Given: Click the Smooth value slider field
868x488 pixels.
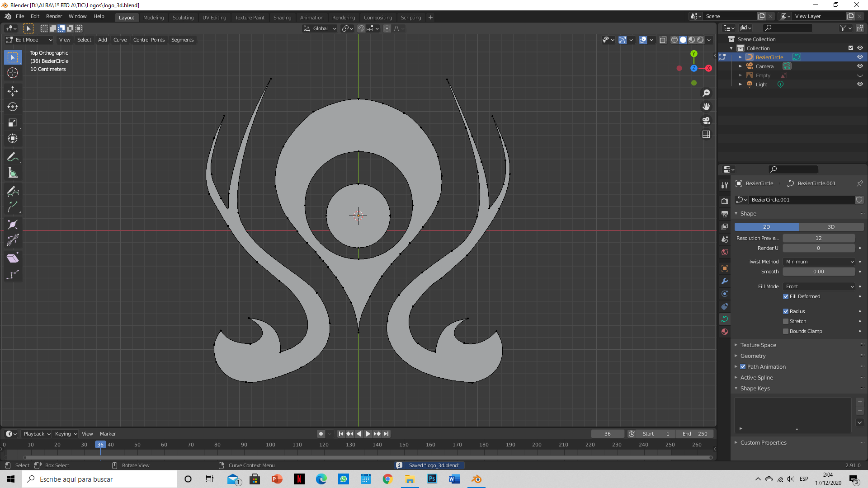Looking at the screenshot, I should (818, 272).
